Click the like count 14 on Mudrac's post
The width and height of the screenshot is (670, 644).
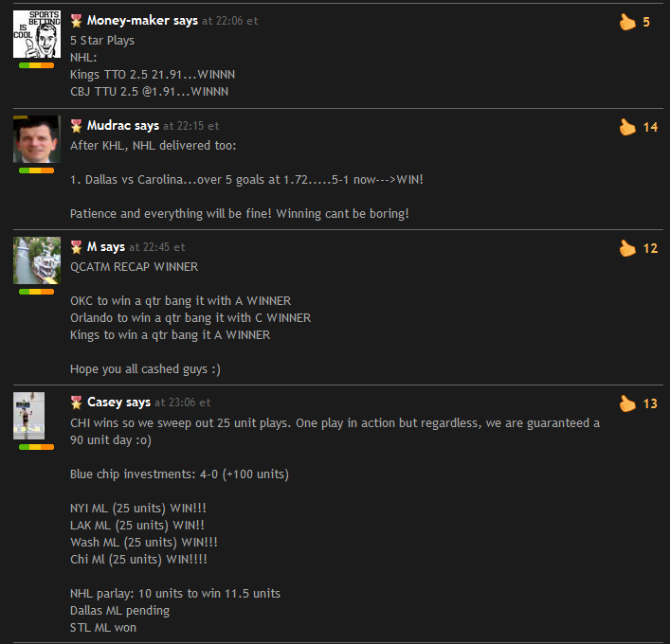click(x=650, y=127)
